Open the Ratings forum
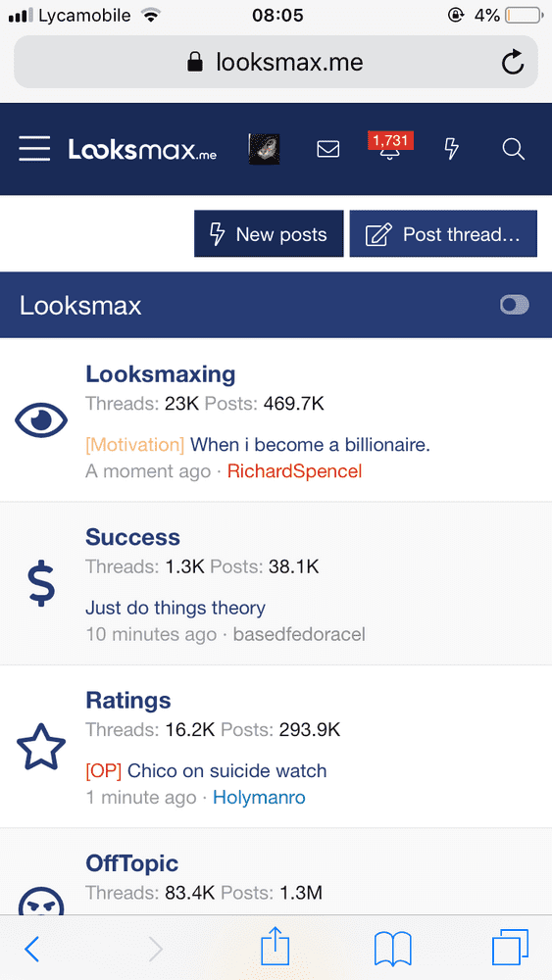 click(x=128, y=700)
